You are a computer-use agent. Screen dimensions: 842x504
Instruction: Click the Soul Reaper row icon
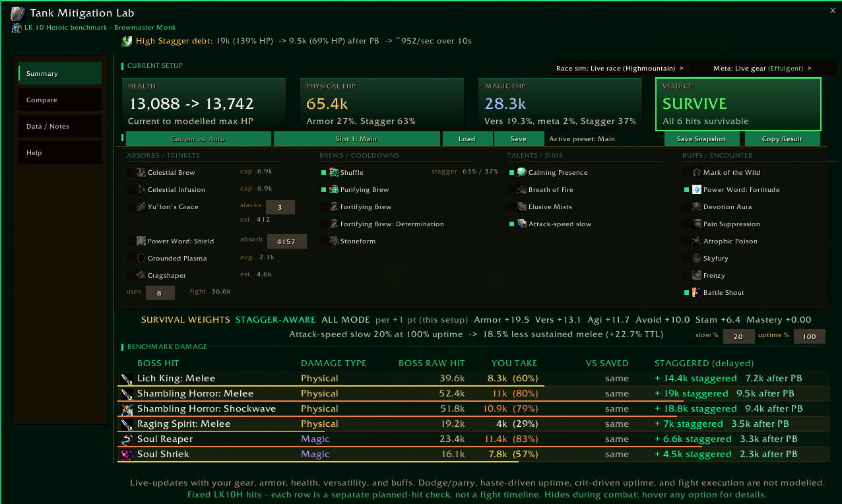coord(127,439)
